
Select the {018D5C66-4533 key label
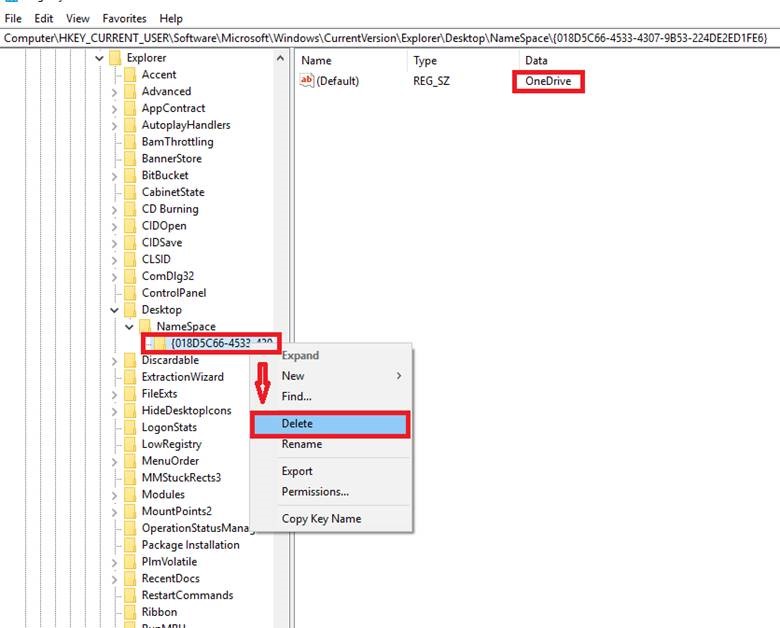(222, 343)
